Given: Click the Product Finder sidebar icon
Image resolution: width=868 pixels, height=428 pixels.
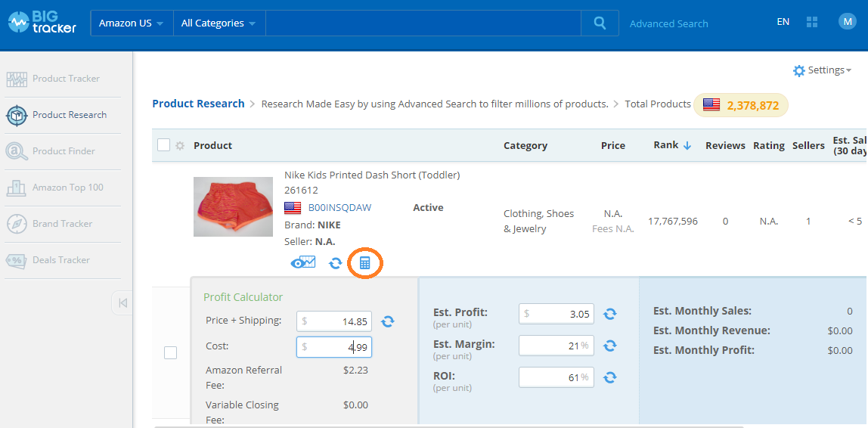Looking at the screenshot, I should (17, 151).
